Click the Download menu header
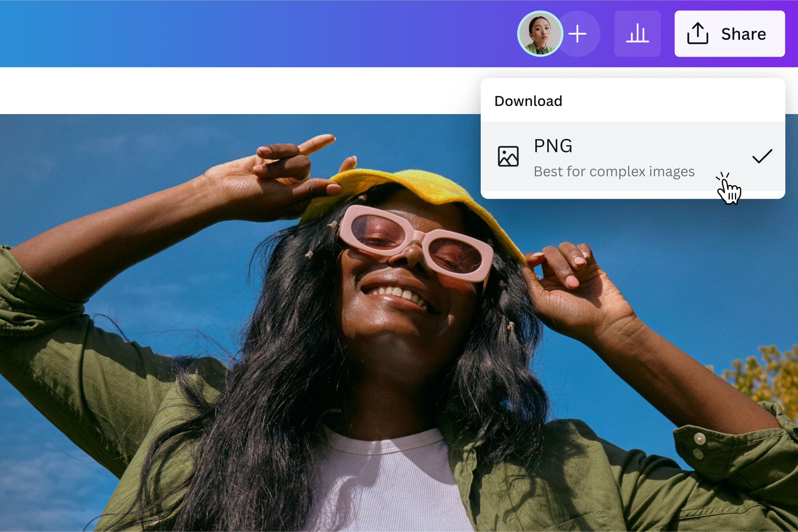The width and height of the screenshot is (798, 532). (528, 100)
